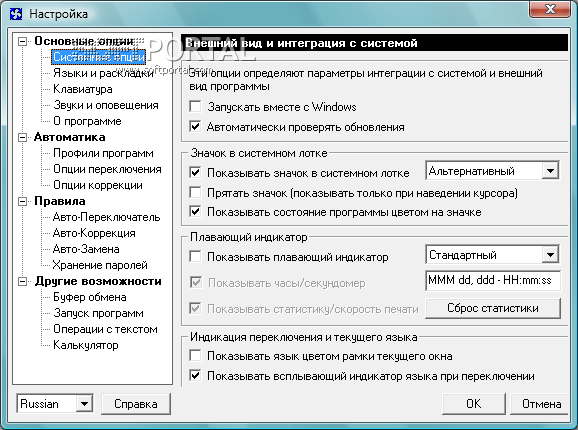Uncheck 'Автоматически проверять обновления'
The height and width of the screenshot is (430, 578).
pos(195,127)
